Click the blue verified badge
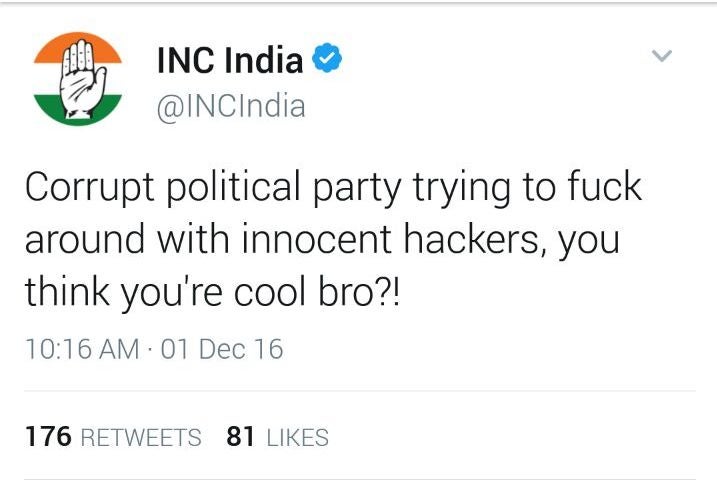This screenshot has height=480, width=717. 327,57
